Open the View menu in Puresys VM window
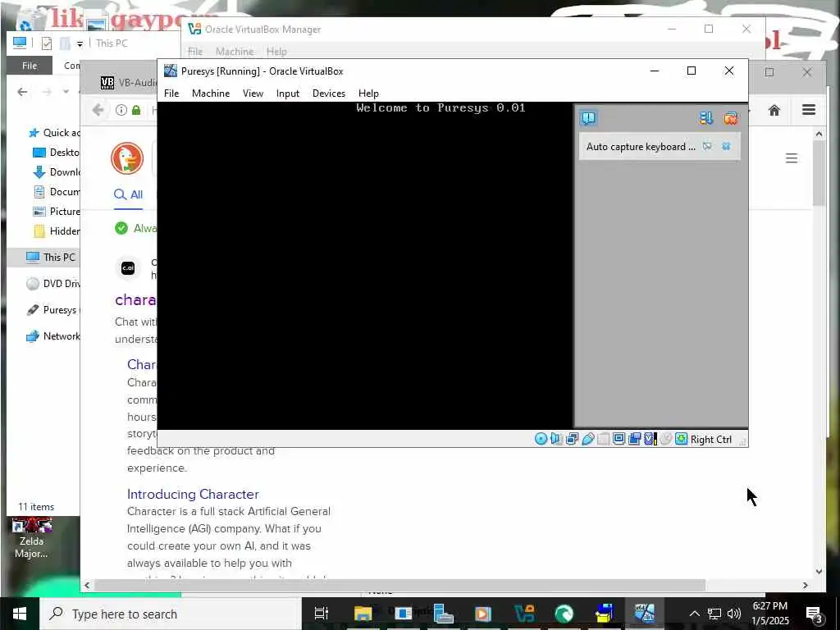840x630 pixels. pyautogui.click(x=253, y=94)
